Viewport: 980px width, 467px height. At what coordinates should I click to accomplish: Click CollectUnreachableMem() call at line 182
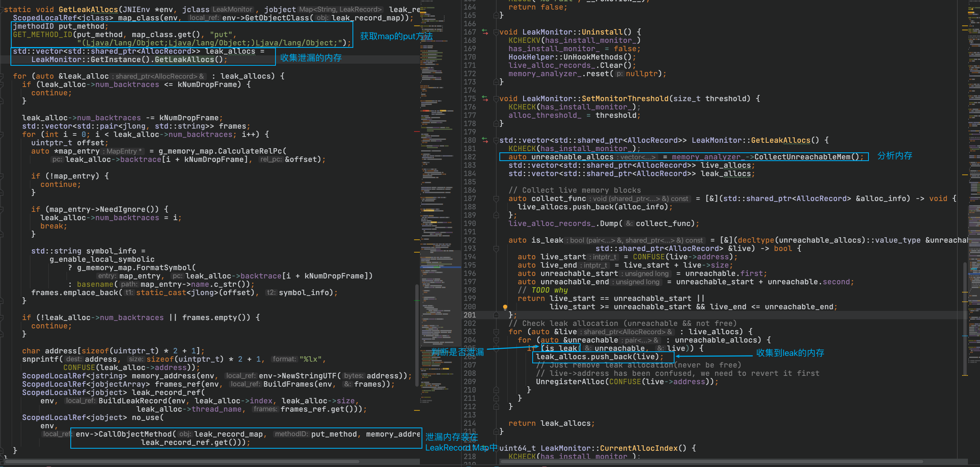(806, 157)
